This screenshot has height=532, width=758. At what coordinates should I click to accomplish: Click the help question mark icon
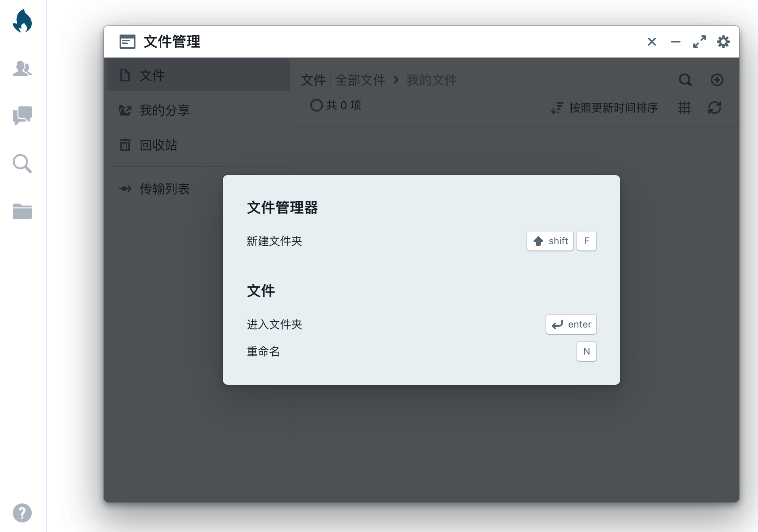pos(23,513)
